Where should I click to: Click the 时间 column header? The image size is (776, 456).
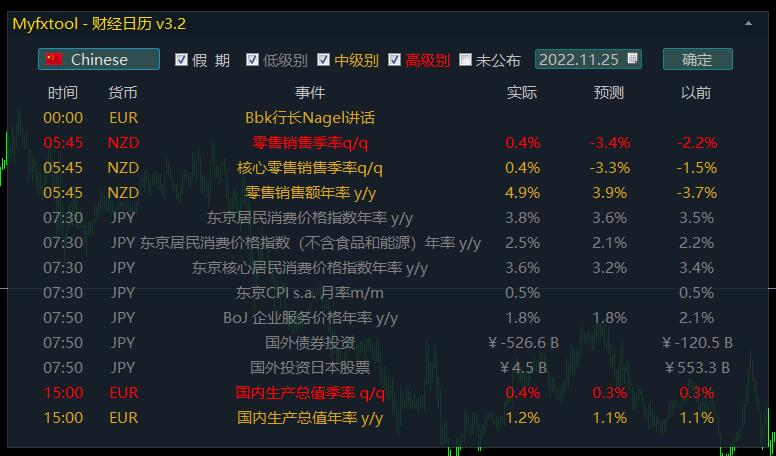click(x=63, y=93)
